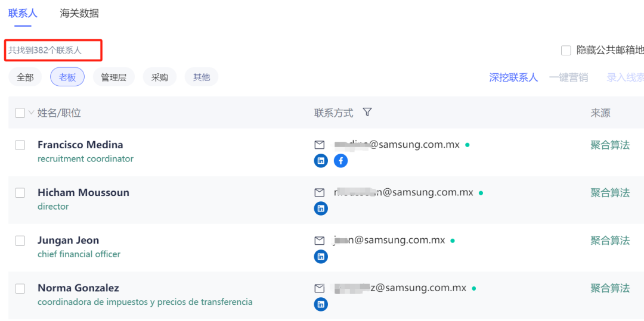Viewport: 644px width, 321px height.
Task: Click the filter funnel beside 联系方式
Action: click(367, 112)
